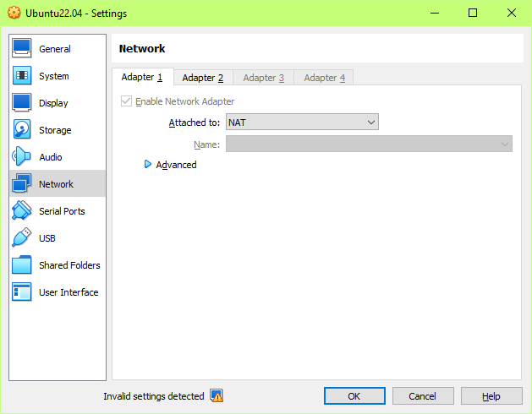Screen dimensions: 532x414
Task: Switch to the Adapter 4 tab
Action: (324, 78)
